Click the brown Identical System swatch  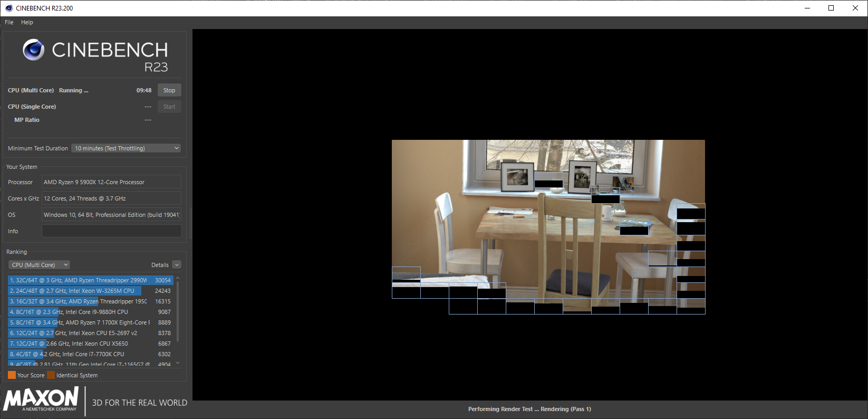[x=51, y=375]
